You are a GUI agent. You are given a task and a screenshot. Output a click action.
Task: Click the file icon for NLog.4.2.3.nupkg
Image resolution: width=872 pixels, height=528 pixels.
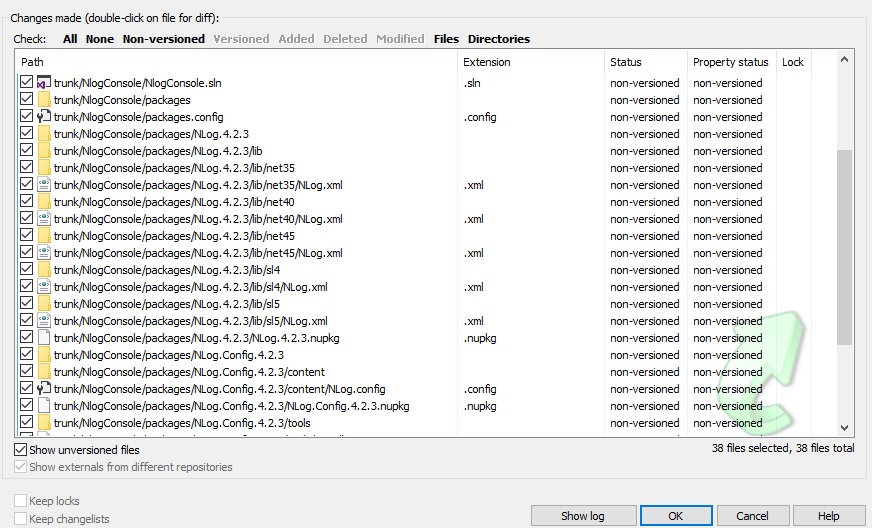point(44,338)
